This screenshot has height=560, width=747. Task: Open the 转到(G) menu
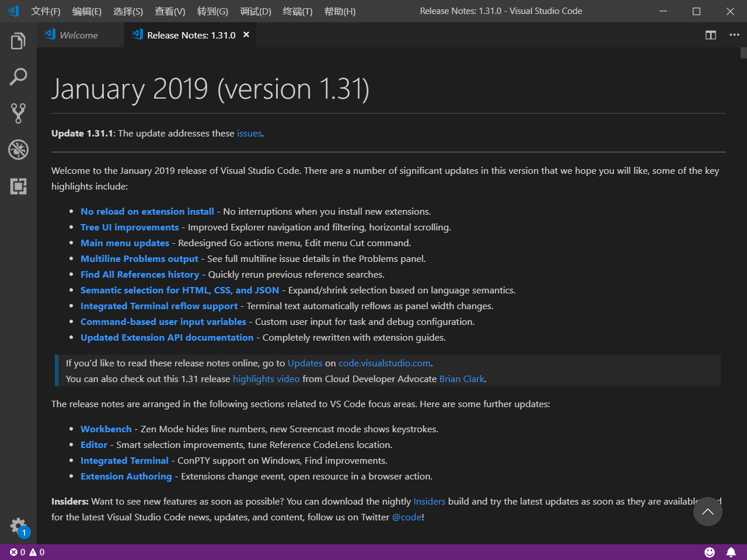(x=212, y=11)
